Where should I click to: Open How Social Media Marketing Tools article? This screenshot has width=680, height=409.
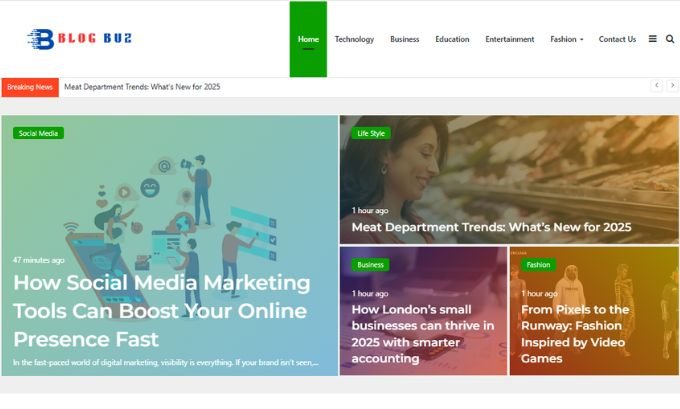161,311
